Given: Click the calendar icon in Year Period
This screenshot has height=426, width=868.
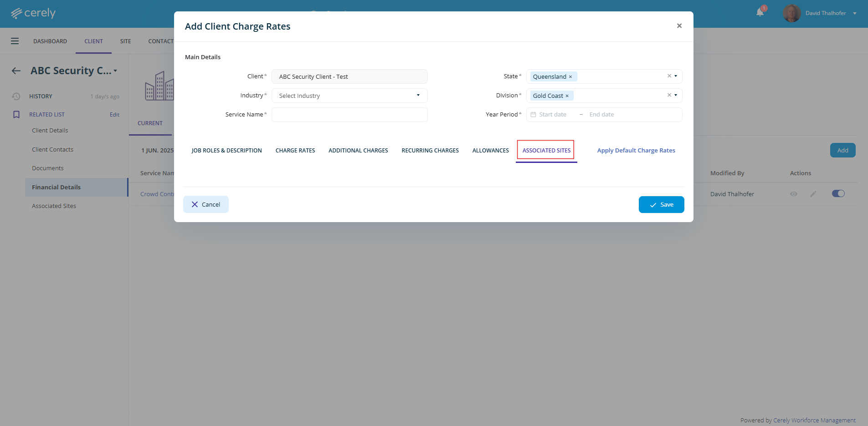Looking at the screenshot, I should coord(533,115).
